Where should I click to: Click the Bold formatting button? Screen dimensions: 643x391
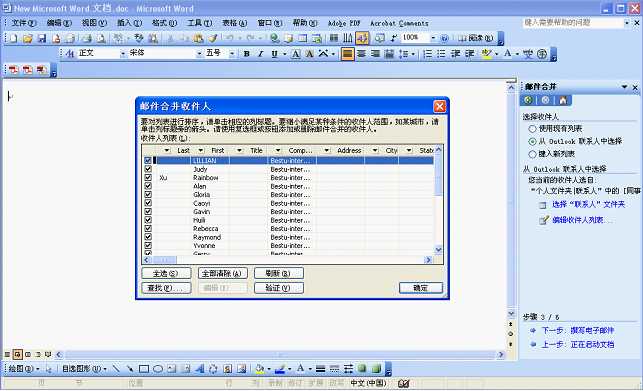point(246,54)
